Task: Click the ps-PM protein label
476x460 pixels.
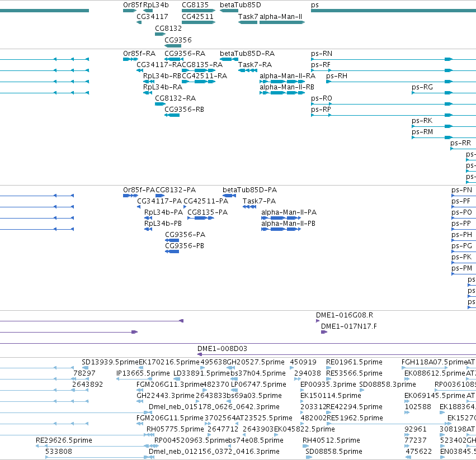Action: (x=461, y=268)
